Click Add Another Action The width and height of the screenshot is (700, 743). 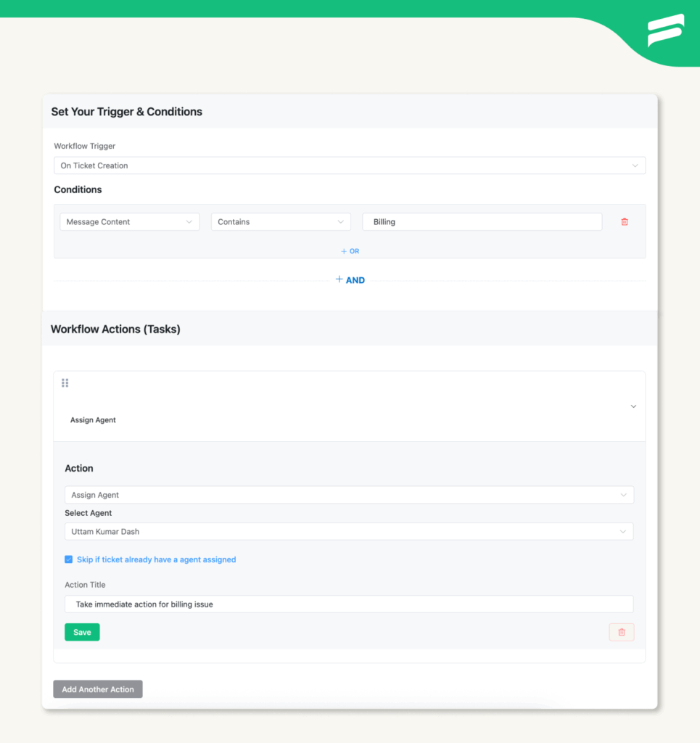[x=97, y=689]
